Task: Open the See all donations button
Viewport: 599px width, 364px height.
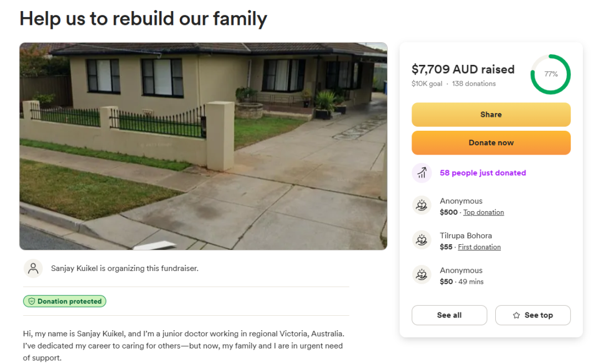Action: tap(449, 315)
